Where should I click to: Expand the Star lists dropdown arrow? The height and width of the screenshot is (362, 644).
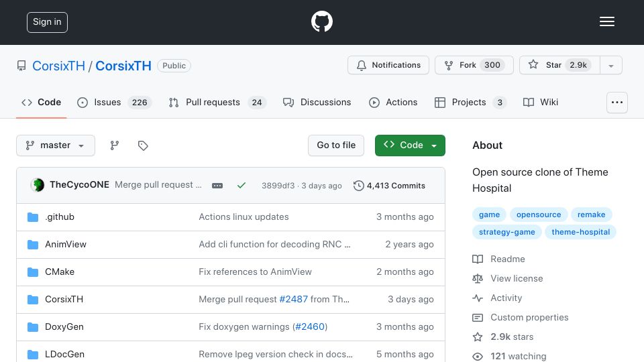pos(610,66)
